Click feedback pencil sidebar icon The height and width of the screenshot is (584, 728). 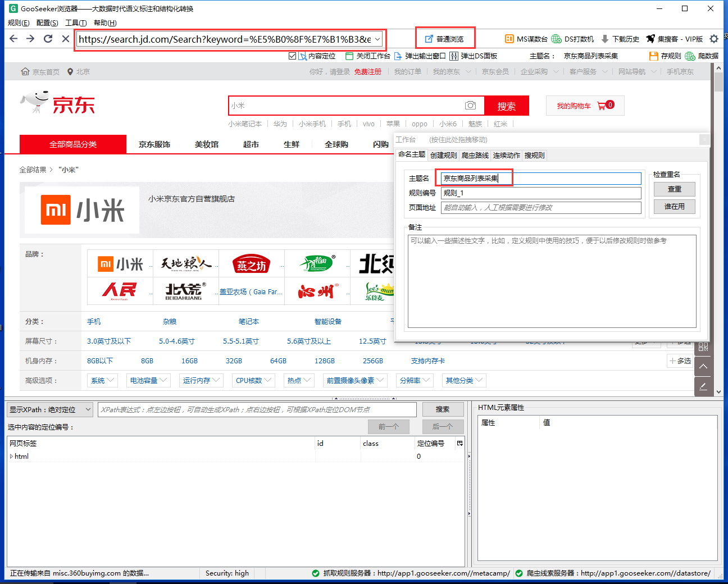(x=703, y=386)
